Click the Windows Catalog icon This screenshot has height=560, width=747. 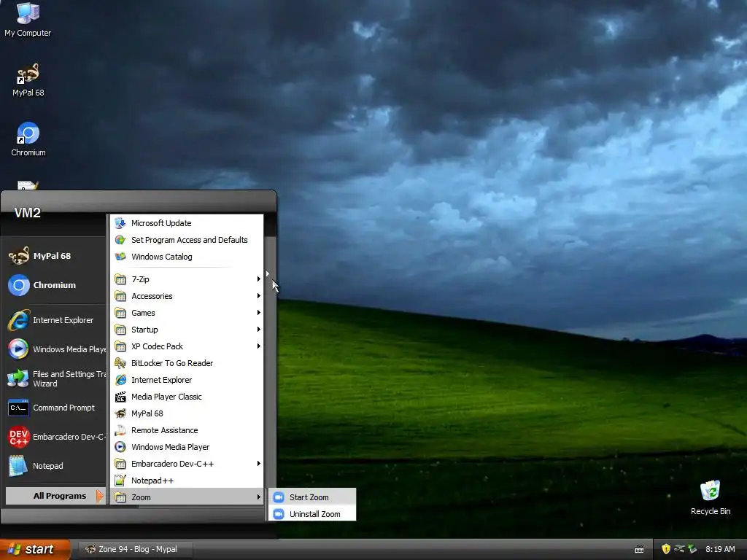[120, 257]
